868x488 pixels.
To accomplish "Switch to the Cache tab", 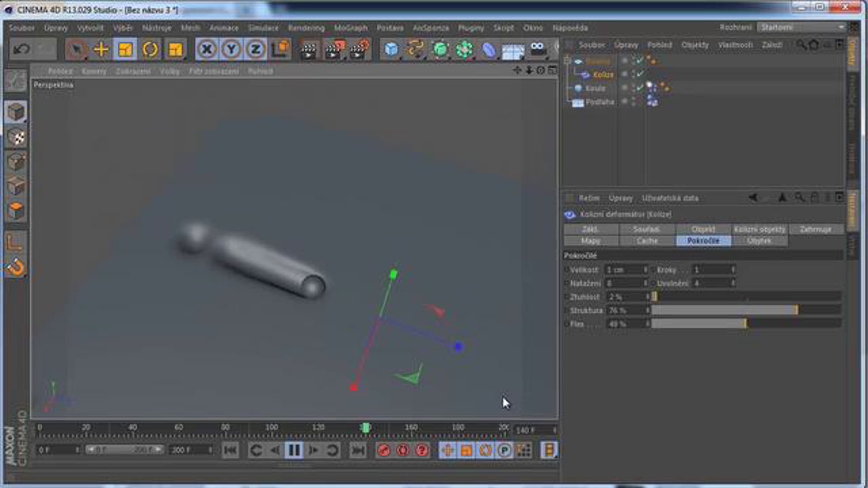I will tap(647, 241).
